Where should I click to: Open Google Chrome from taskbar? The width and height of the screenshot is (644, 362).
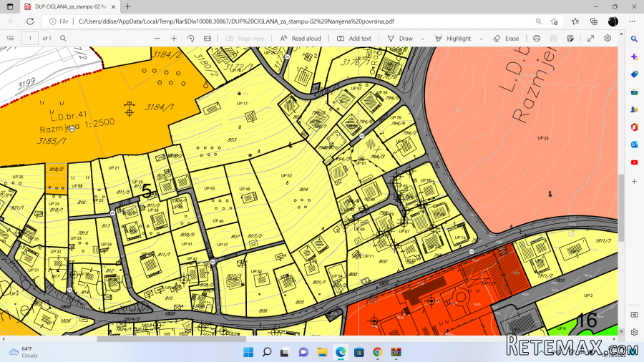(377, 352)
